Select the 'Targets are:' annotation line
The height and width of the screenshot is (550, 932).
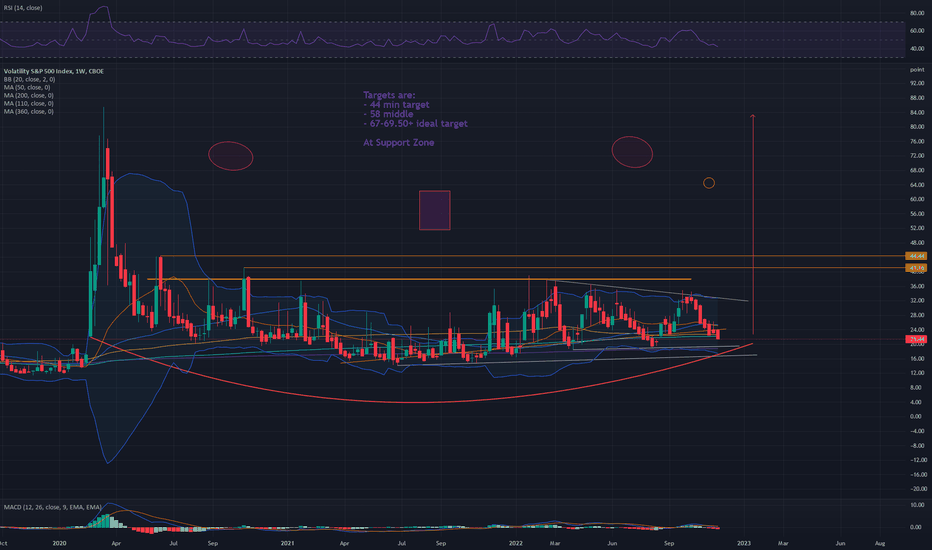(x=389, y=95)
